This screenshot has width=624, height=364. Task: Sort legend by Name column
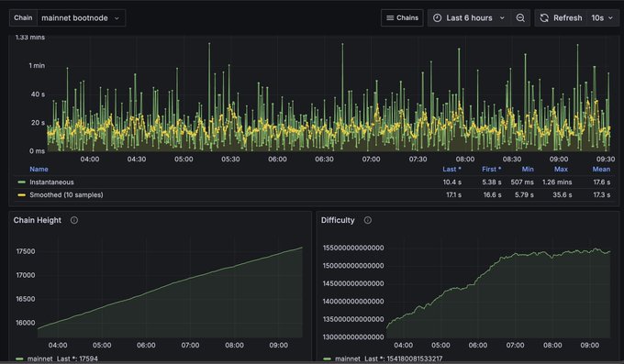[39, 169]
